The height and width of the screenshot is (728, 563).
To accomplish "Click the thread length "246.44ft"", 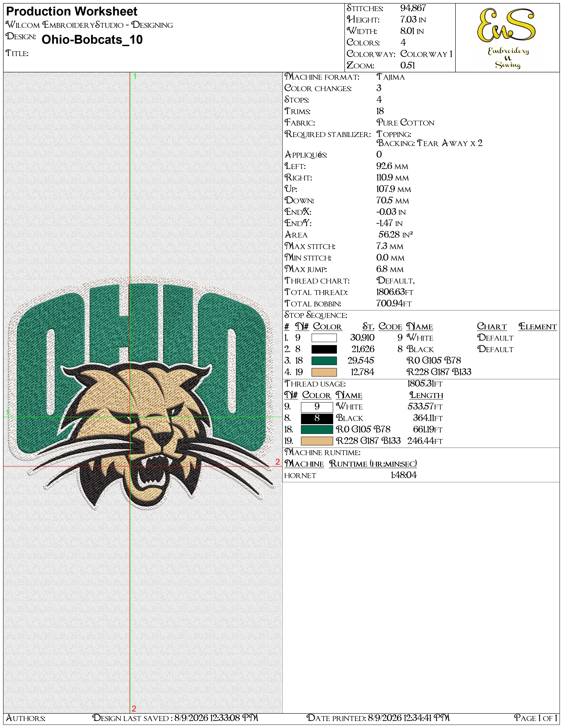I will point(425,441).
